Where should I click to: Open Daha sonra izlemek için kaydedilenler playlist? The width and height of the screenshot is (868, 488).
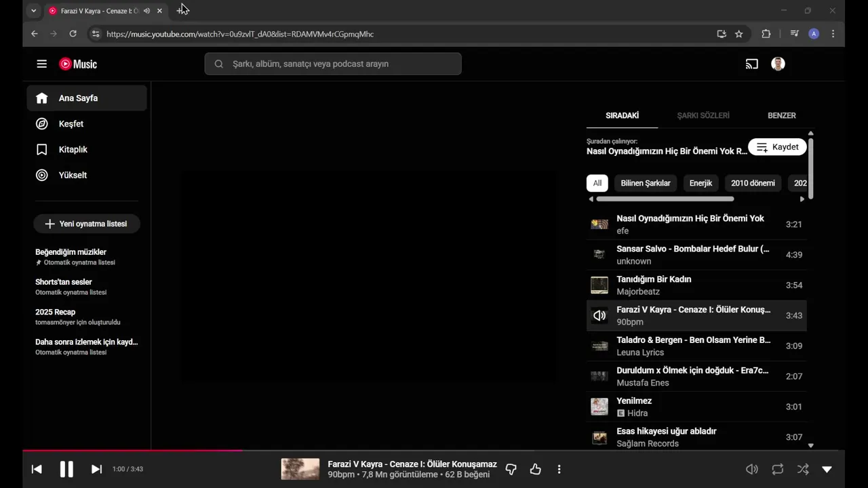point(87,346)
